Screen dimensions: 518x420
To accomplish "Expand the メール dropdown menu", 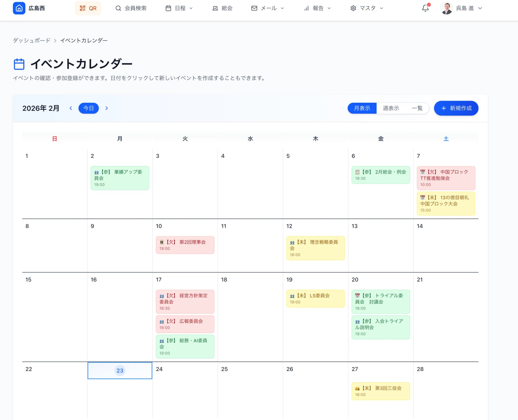I will 282,8.
